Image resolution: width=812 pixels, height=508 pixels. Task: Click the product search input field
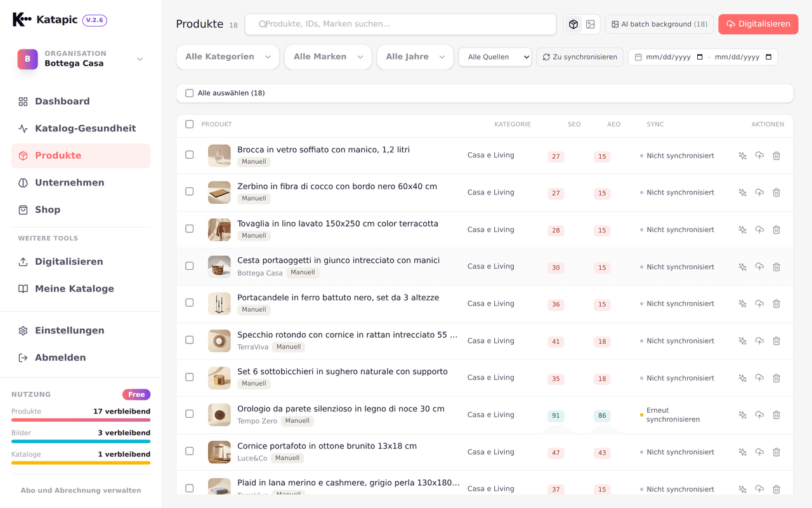click(400, 24)
